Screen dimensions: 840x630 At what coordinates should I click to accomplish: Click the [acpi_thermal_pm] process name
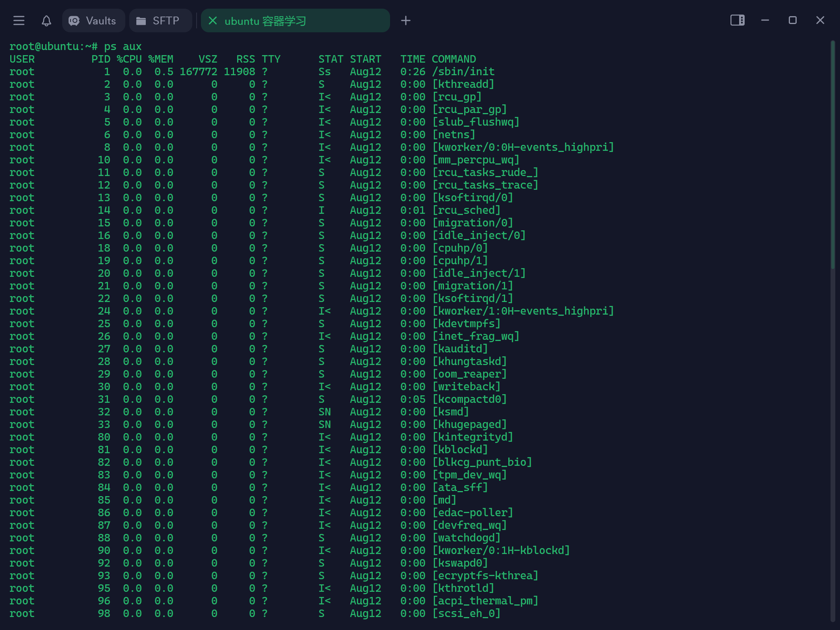tap(485, 601)
